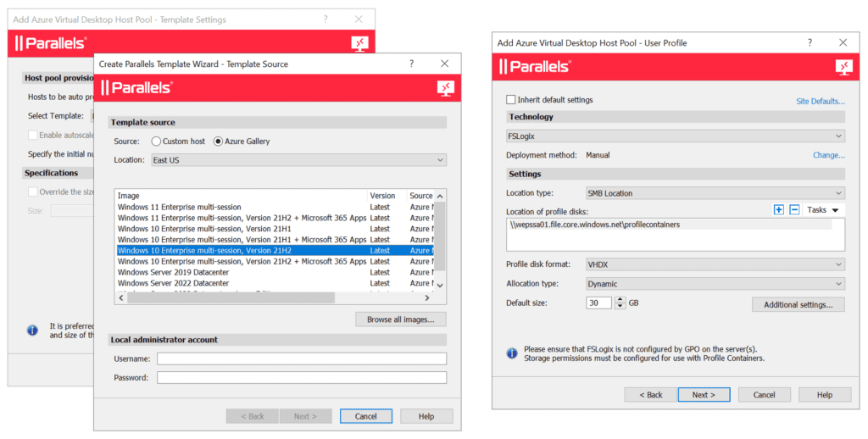Open the Site Defaults link
The height and width of the screenshot is (439, 868).
coord(820,102)
